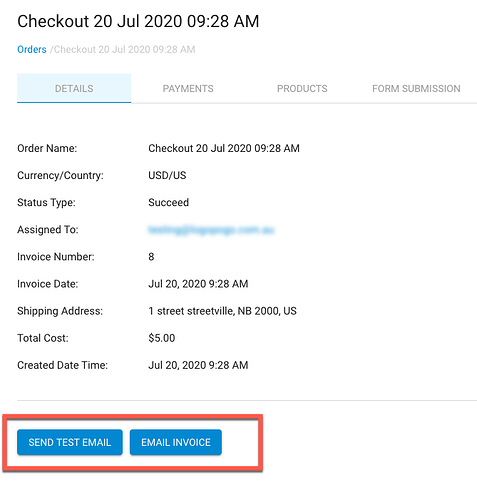Click the Invoice Date value
477x500 pixels.
(x=198, y=284)
